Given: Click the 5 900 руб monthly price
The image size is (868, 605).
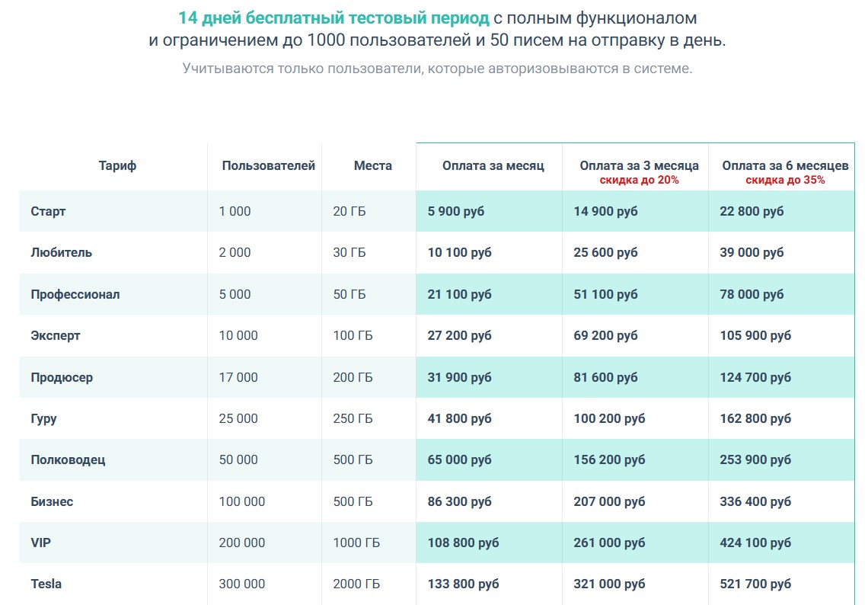Looking at the screenshot, I should (x=455, y=211).
